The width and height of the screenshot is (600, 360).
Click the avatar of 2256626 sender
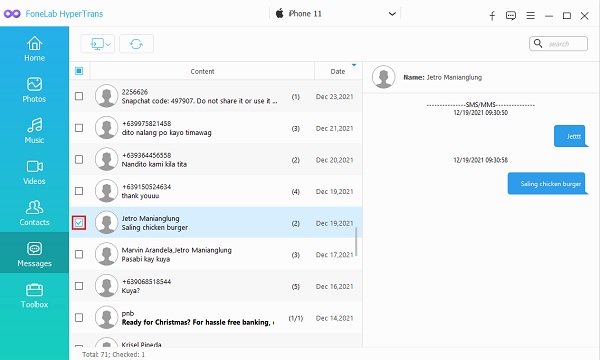coord(106,96)
